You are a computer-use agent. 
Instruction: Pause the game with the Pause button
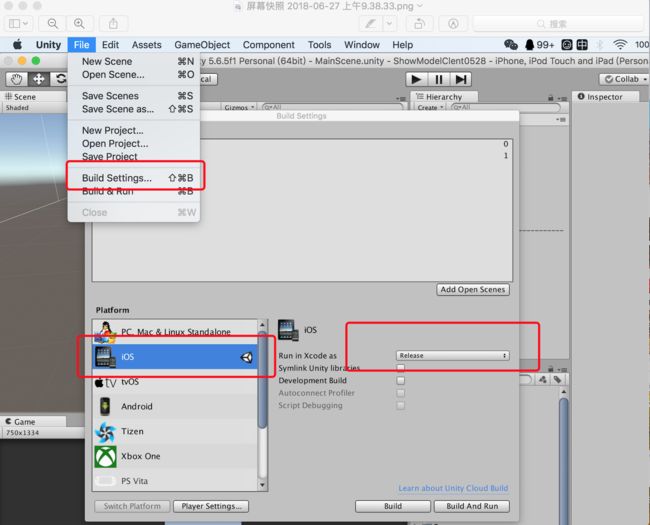439,79
